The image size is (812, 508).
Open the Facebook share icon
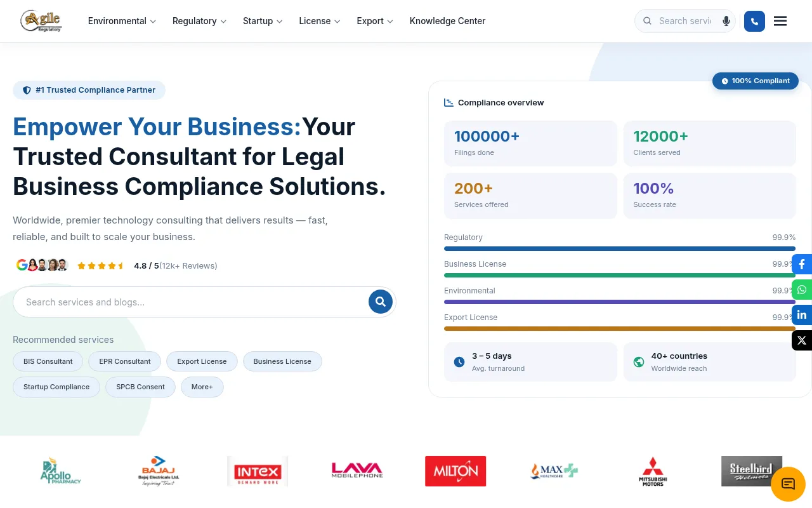802,264
